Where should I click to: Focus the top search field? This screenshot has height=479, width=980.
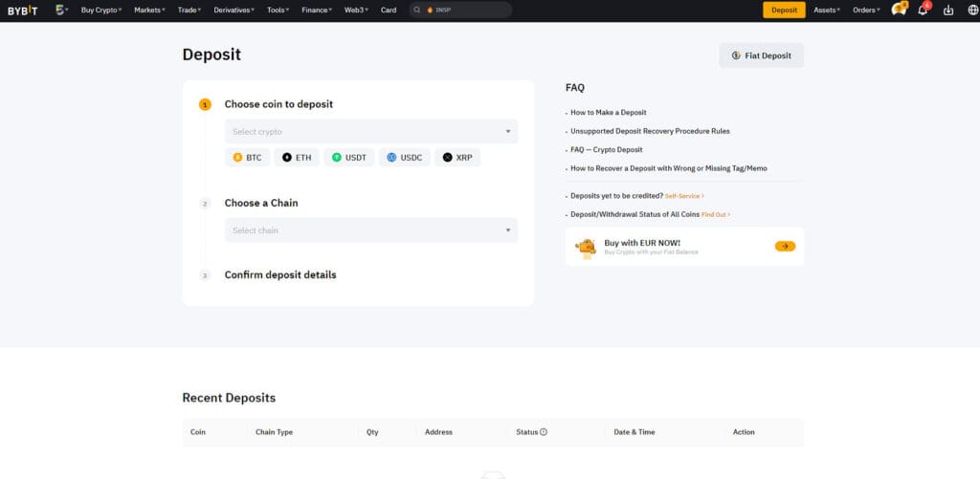[x=460, y=10]
